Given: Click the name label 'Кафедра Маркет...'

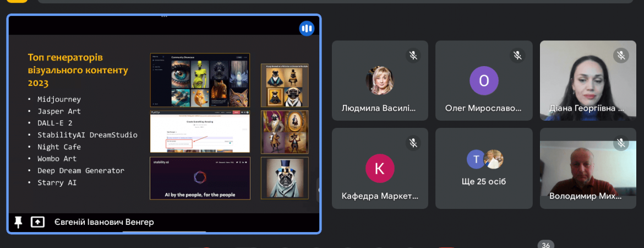Looking at the screenshot, I should pyautogui.click(x=380, y=196).
